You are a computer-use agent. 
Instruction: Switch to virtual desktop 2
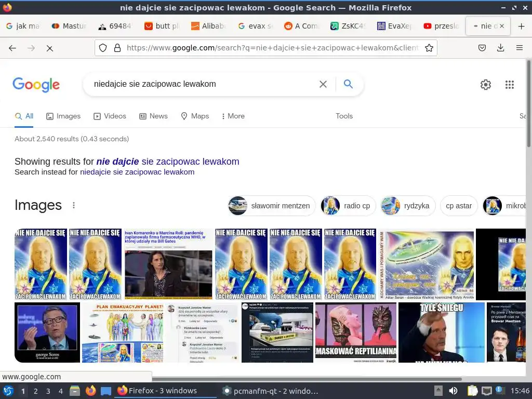(x=35, y=391)
